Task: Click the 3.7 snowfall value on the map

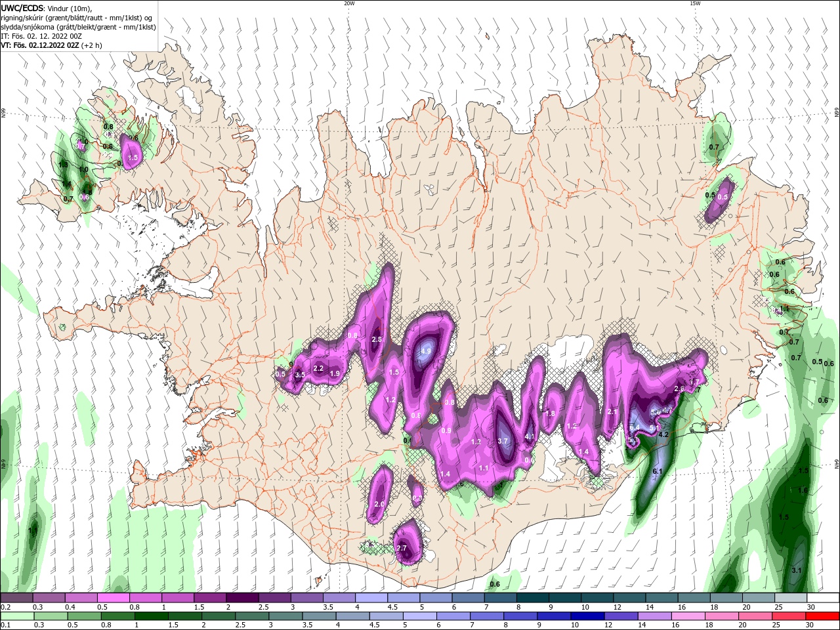Action: pos(503,441)
